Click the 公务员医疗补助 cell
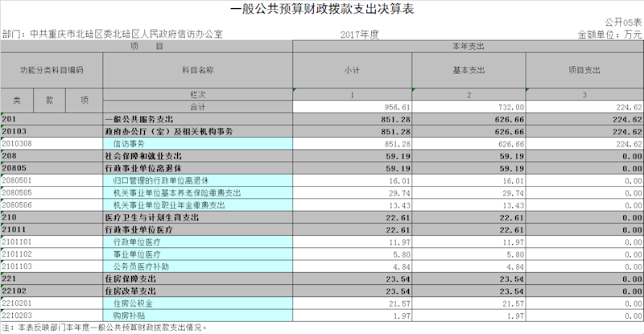Viewport: 644px width, 334px height. [197, 266]
